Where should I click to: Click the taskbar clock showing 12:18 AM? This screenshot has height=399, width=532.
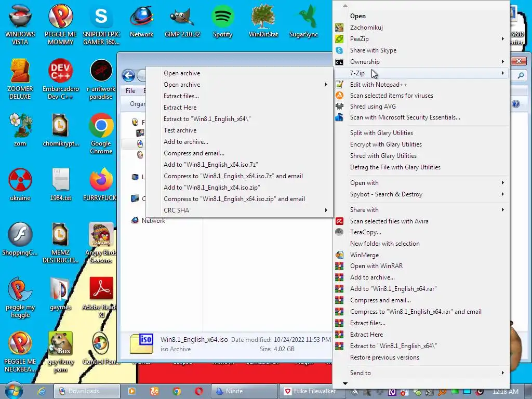505,392
